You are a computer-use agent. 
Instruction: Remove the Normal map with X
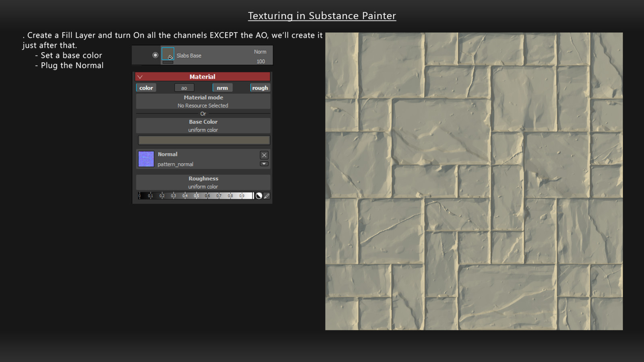pos(264,155)
